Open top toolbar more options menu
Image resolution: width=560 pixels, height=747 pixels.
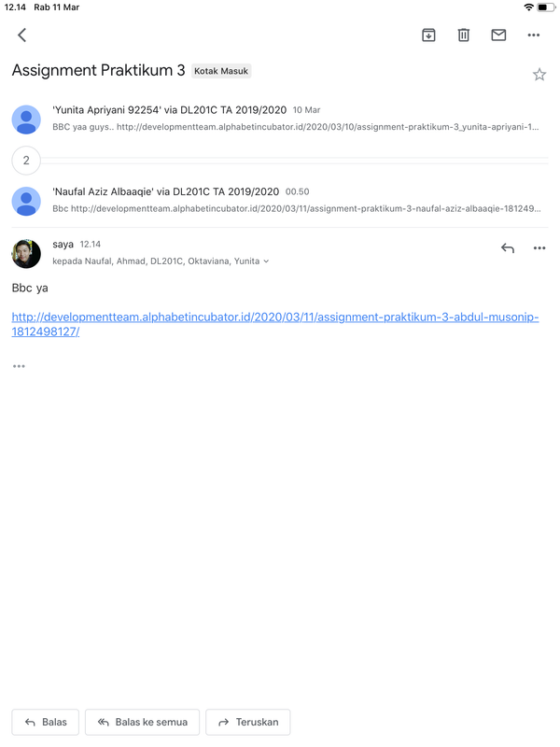(533, 35)
